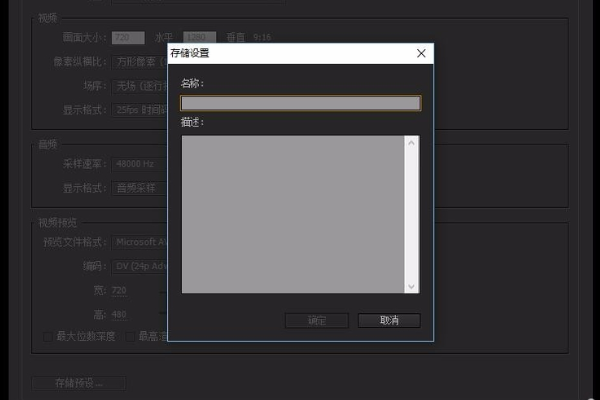600x400 pixels.
Task: Close the 存储设置 dialog with X
Action: click(421, 53)
